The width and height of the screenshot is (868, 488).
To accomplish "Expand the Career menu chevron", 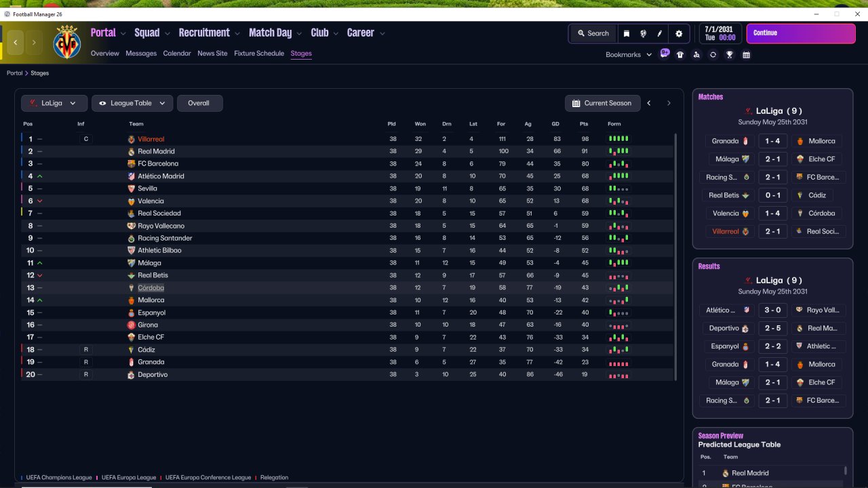I will coord(382,33).
